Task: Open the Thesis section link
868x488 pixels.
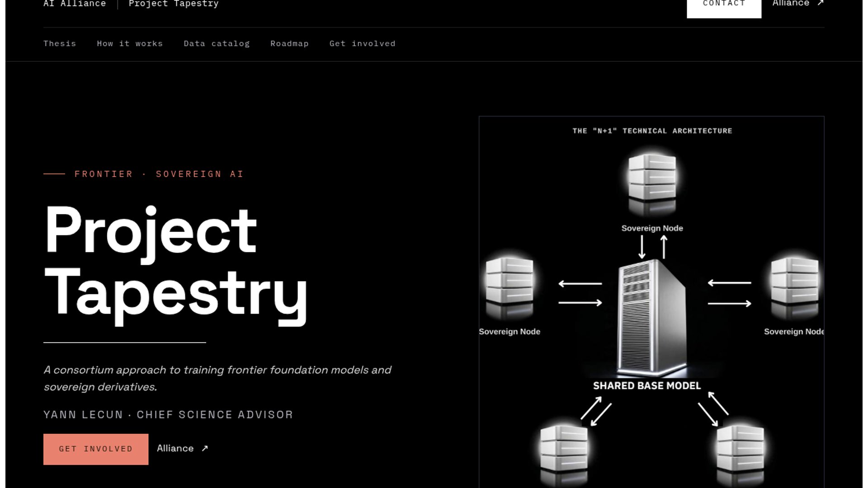Action: 60,44
